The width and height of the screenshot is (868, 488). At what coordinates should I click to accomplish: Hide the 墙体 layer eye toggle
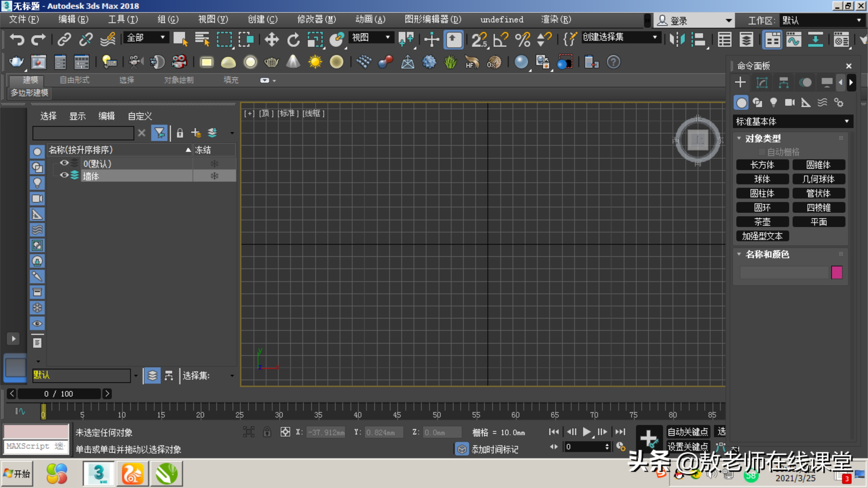click(x=64, y=175)
